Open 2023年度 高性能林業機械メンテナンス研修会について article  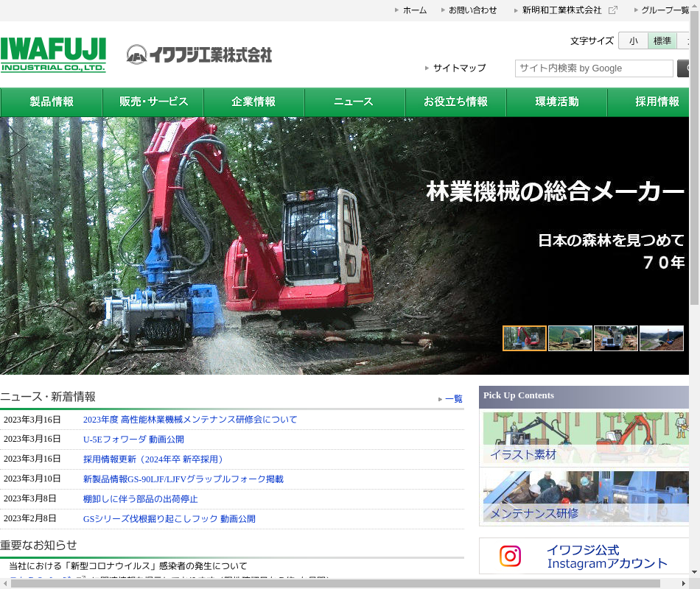point(189,420)
